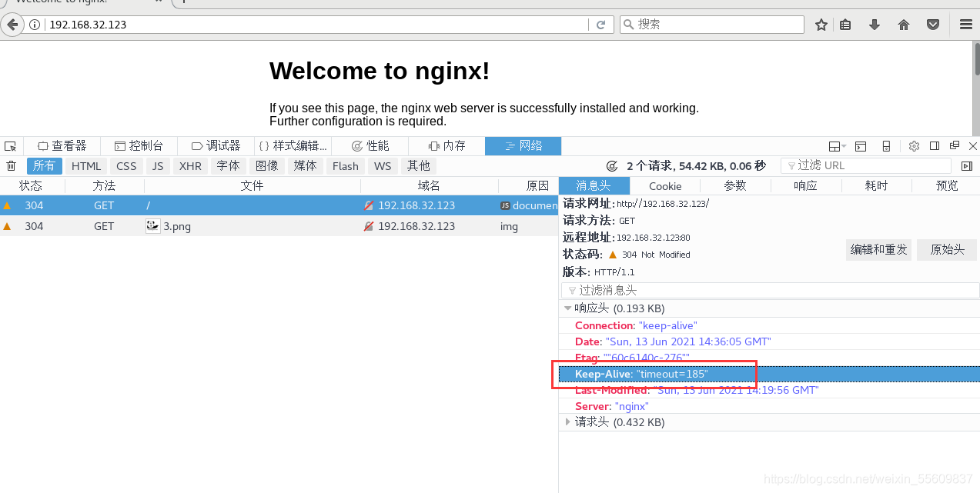Sort by 域名 column header
The width and height of the screenshot is (980, 493).
coord(429,186)
